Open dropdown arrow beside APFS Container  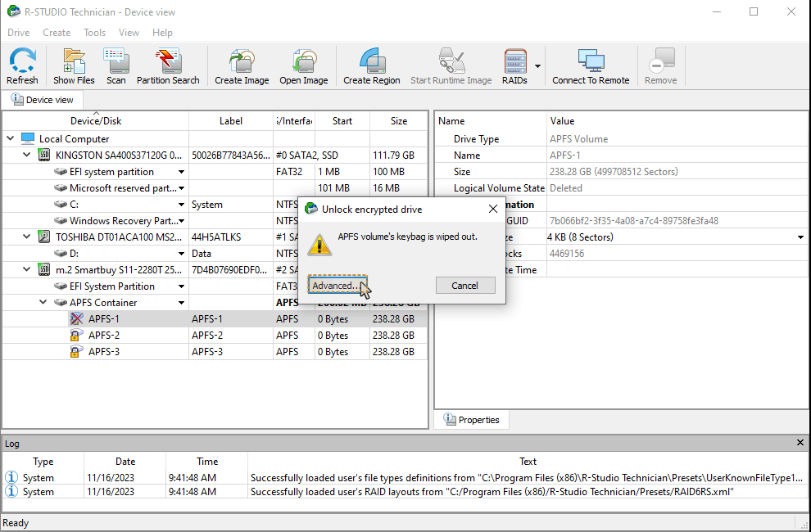pos(182,303)
